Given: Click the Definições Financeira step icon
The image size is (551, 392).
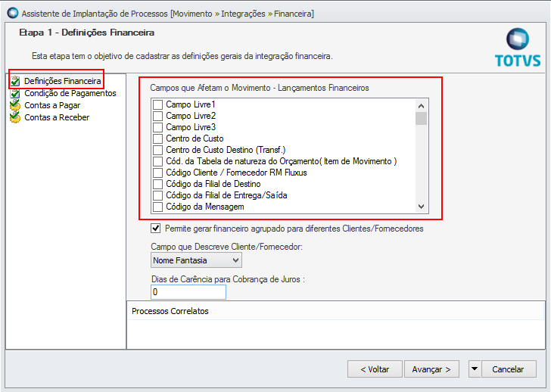Looking at the screenshot, I should (15, 81).
